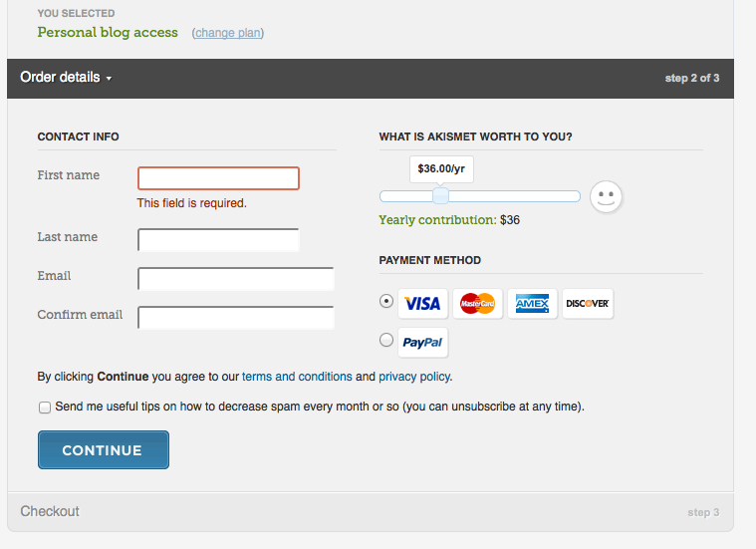Screen dimensions: 756x549
Task: Click the Discover card icon
Action: point(588,304)
